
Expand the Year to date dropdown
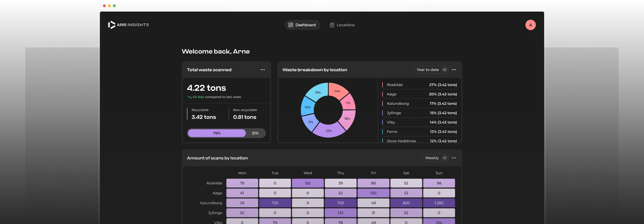[x=431, y=70]
